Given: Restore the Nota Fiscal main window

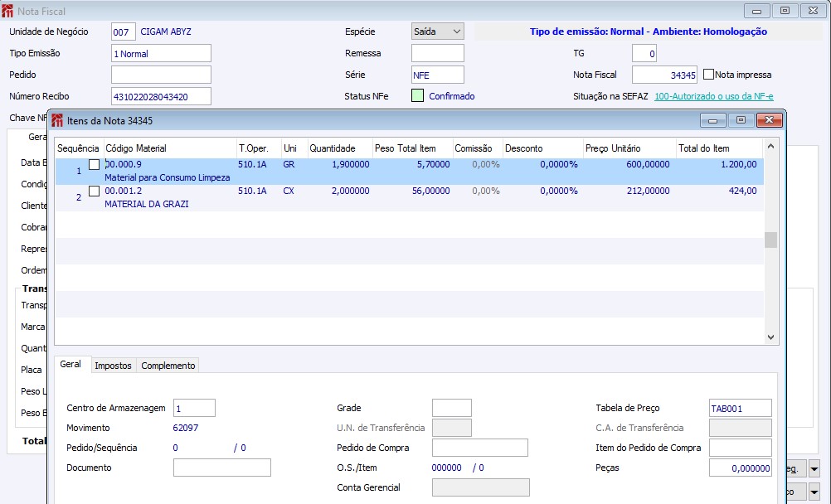Looking at the screenshot, I should tap(785, 11).
